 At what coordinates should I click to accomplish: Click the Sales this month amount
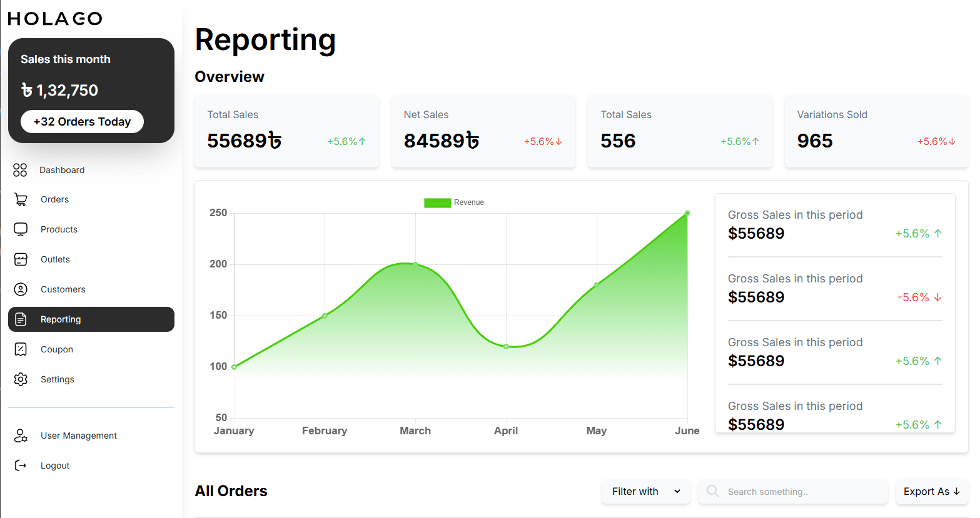(x=59, y=91)
